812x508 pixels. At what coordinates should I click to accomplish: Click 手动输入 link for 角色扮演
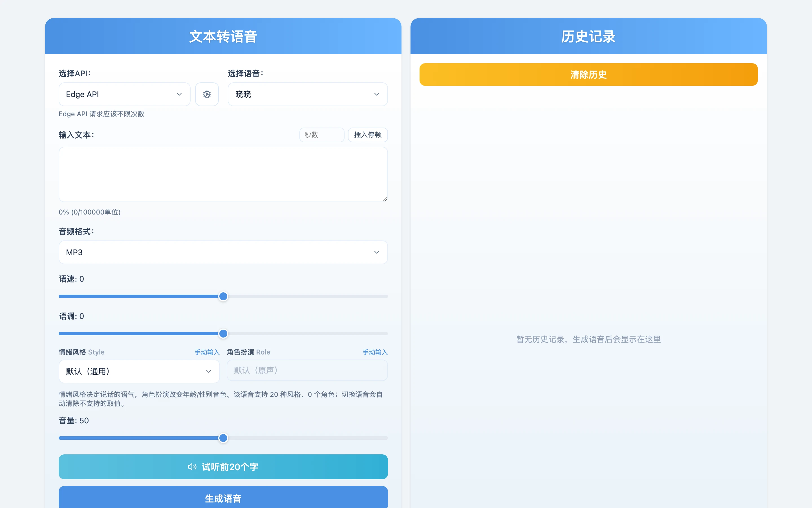375,352
